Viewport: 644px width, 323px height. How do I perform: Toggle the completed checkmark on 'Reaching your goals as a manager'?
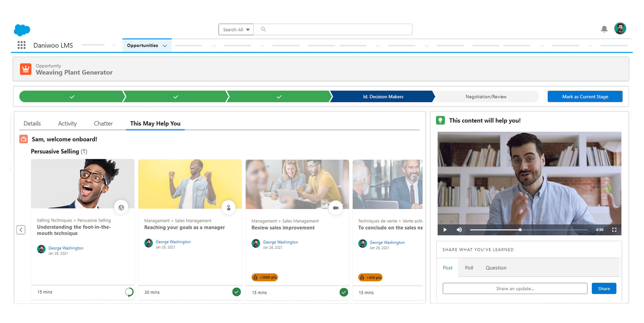236,292
